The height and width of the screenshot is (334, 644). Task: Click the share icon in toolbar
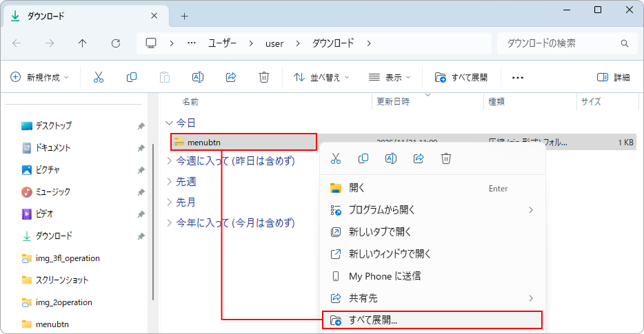pos(231,77)
